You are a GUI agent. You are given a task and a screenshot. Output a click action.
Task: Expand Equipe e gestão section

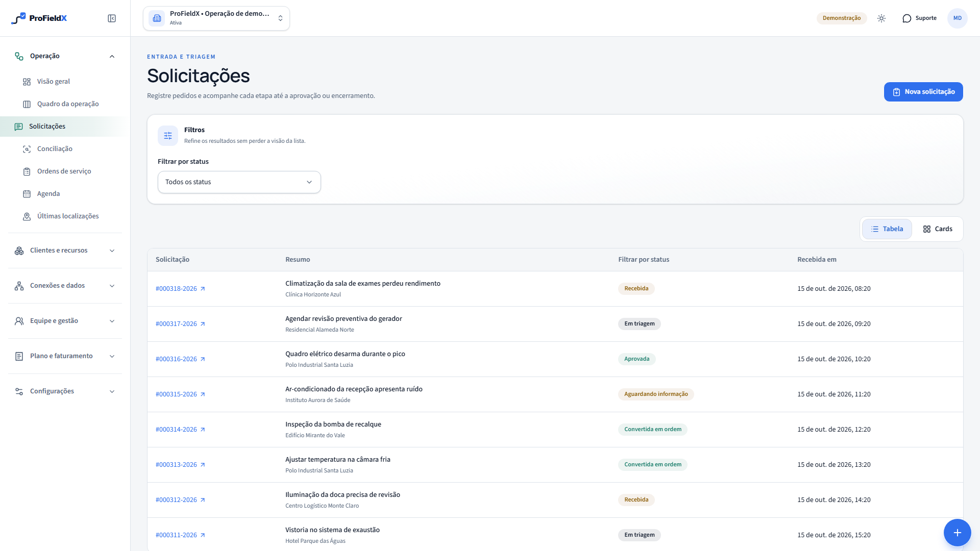coord(65,321)
